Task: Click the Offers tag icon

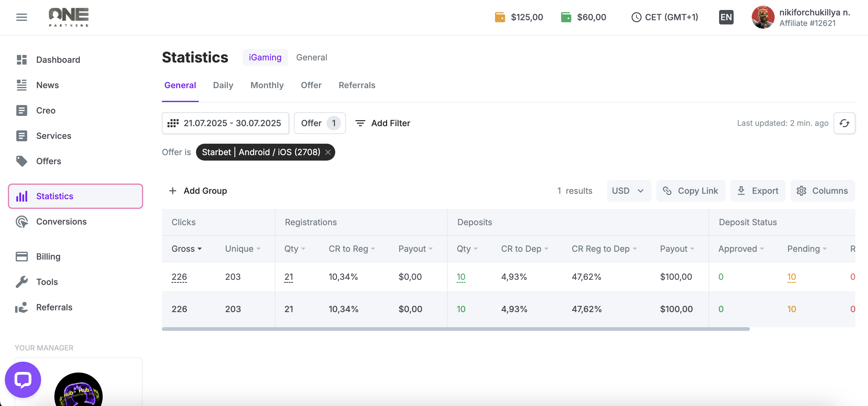Action: [x=21, y=161]
